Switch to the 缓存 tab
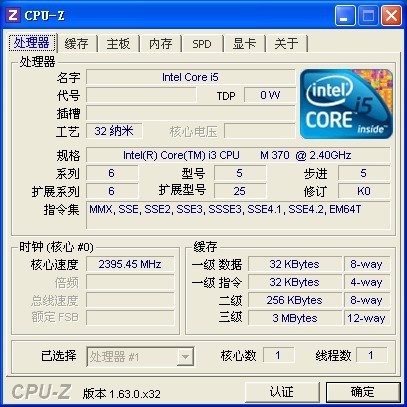Image resolution: width=407 pixels, height=407 pixels. [x=77, y=44]
